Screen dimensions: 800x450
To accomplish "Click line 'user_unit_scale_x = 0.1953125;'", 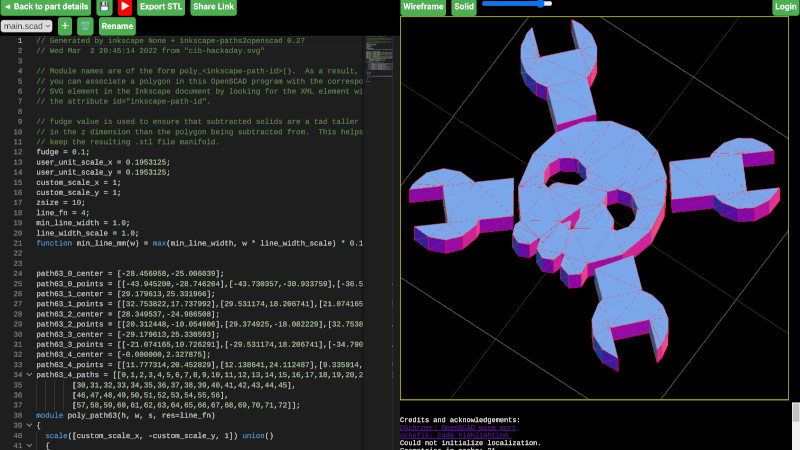I will pos(103,162).
